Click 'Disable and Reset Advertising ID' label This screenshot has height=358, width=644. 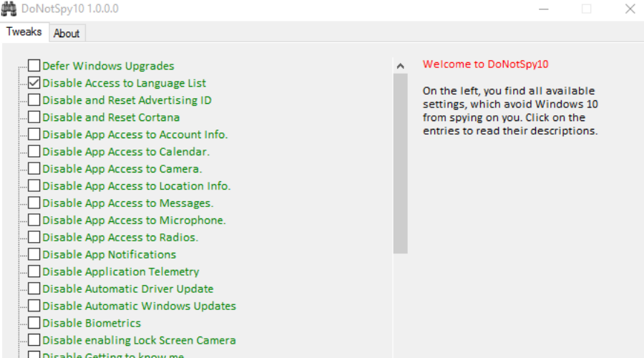point(127,100)
